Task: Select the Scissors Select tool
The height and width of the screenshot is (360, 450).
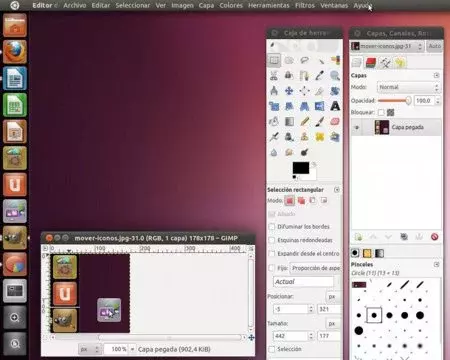Action: 274,75
